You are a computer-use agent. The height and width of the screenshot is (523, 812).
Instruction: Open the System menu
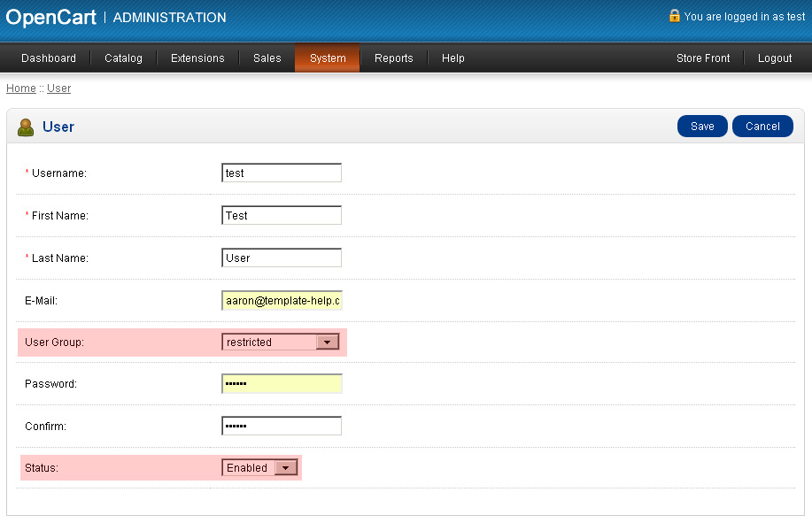(x=328, y=58)
